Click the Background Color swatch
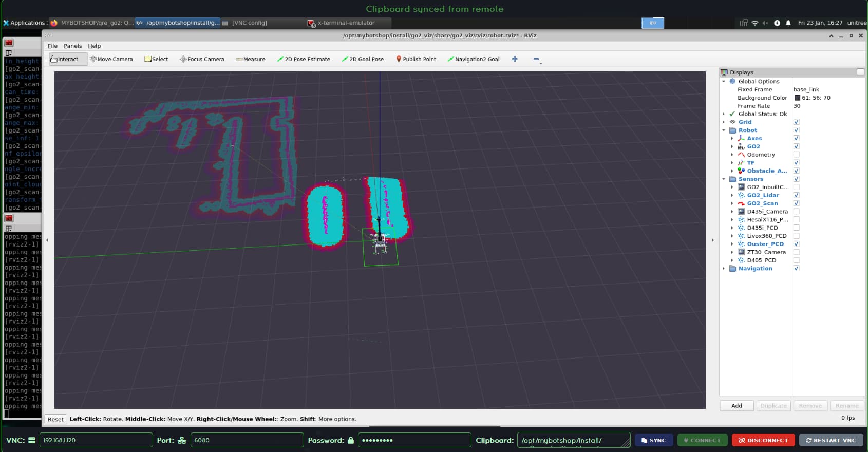The height and width of the screenshot is (452, 868). (x=797, y=98)
